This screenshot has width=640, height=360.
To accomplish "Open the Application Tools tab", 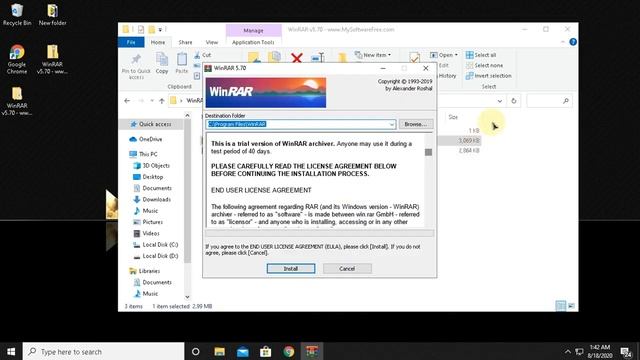I will 253,42.
